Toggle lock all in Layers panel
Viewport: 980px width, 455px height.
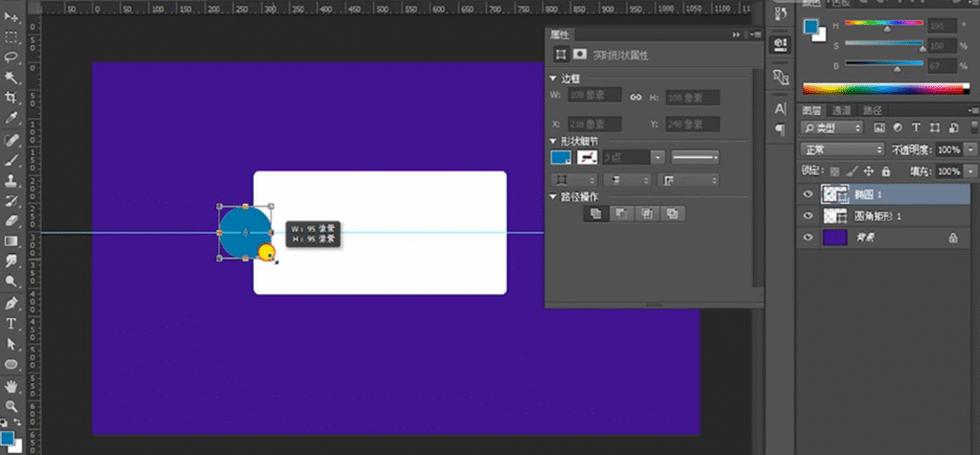coord(885,171)
